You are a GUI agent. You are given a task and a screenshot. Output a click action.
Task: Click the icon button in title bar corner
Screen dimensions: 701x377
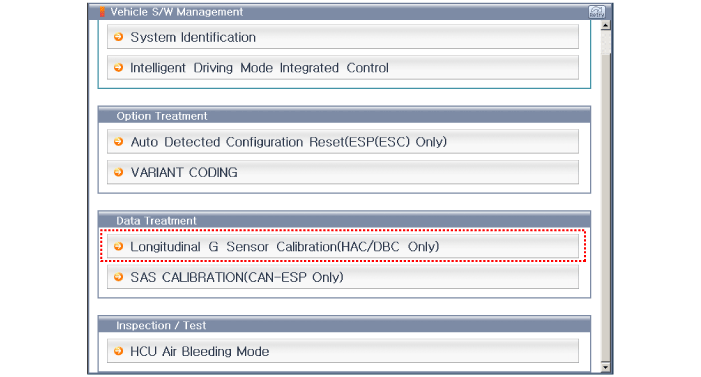(x=596, y=12)
